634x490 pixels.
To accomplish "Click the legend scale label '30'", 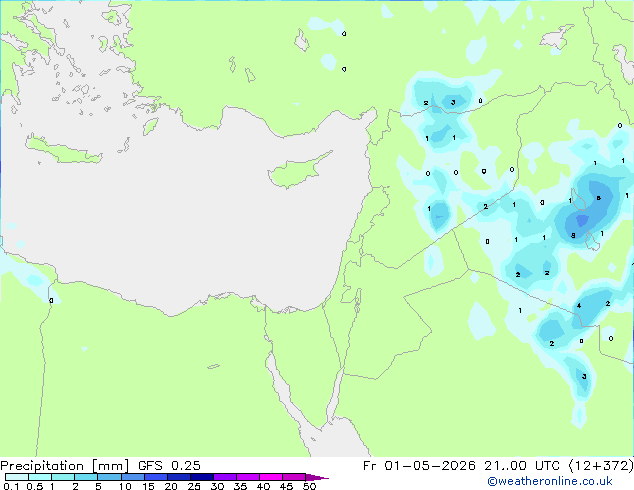I will pyautogui.click(x=217, y=486).
